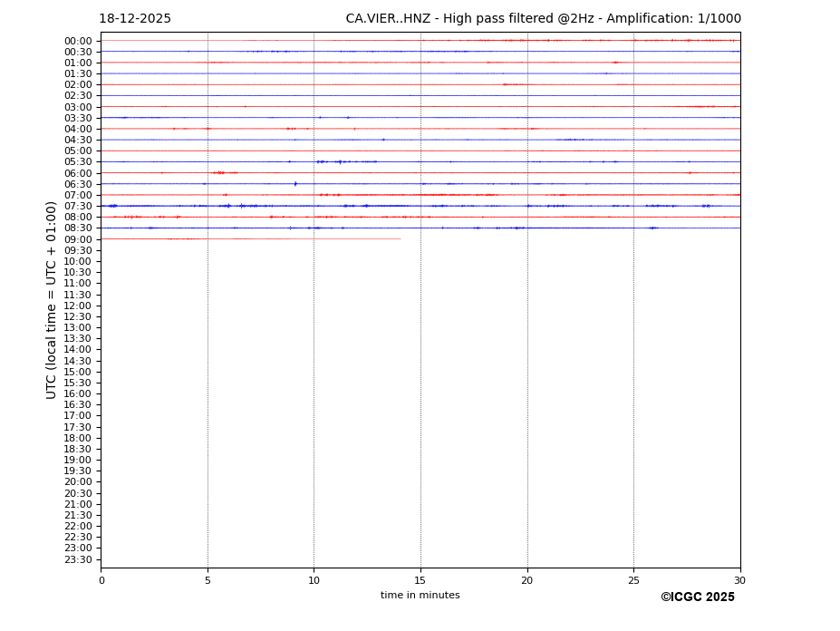Select the 09:00 time row label
840x631 pixels.
click(77, 239)
